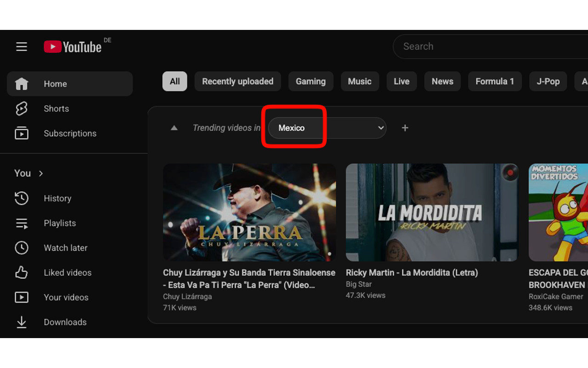Open Subscriptions from sidebar
This screenshot has width=588, height=368.
click(70, 133)
